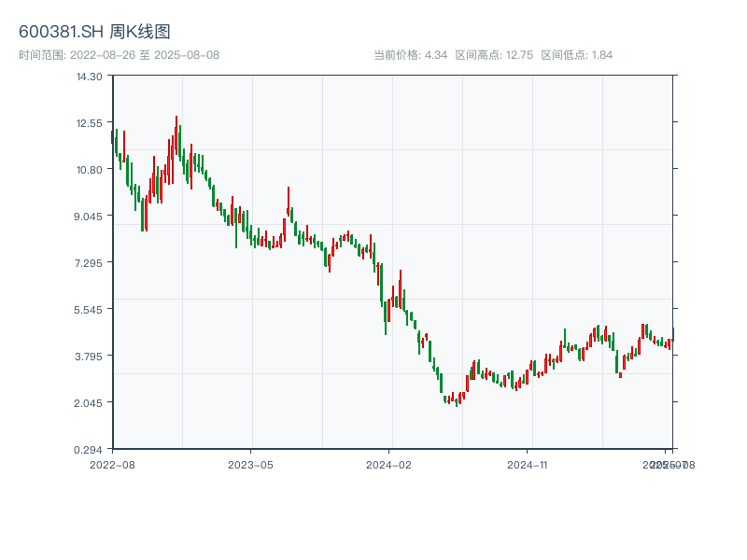Image resolution: width=747 pixels, height=560 pixels.
Task: Click the chart title 600381.SH 周K线图
Action: pos(94,33)
